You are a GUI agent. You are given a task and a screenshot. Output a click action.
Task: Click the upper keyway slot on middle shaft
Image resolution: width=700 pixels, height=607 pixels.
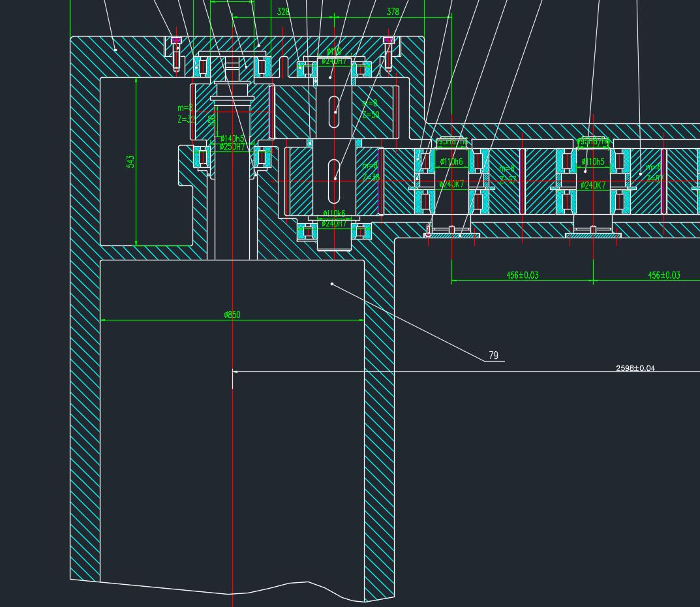click(335, 112)
